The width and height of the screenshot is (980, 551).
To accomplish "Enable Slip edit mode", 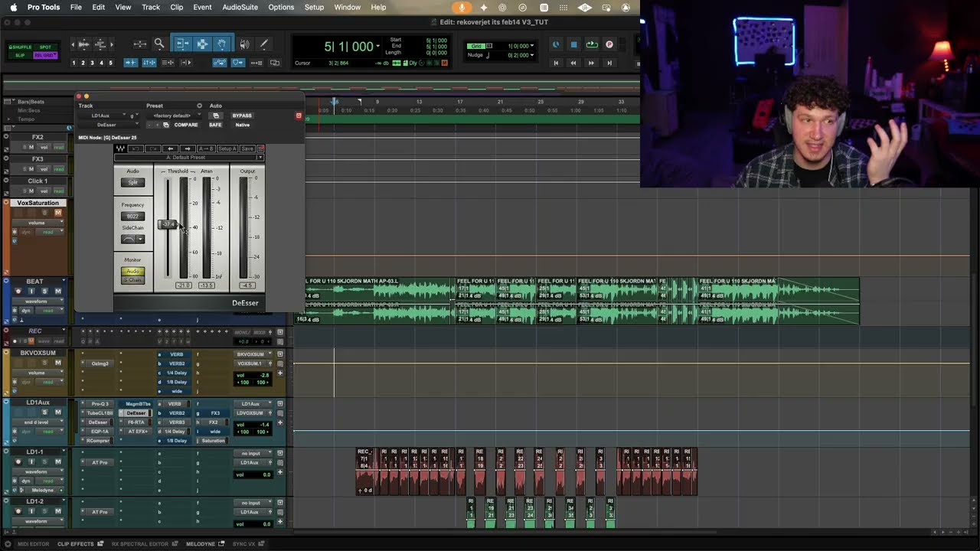I will pos(21,55).
